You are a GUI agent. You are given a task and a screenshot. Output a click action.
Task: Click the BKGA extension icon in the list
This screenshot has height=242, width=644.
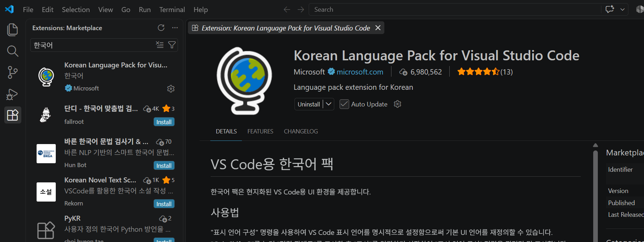[46, 154]
